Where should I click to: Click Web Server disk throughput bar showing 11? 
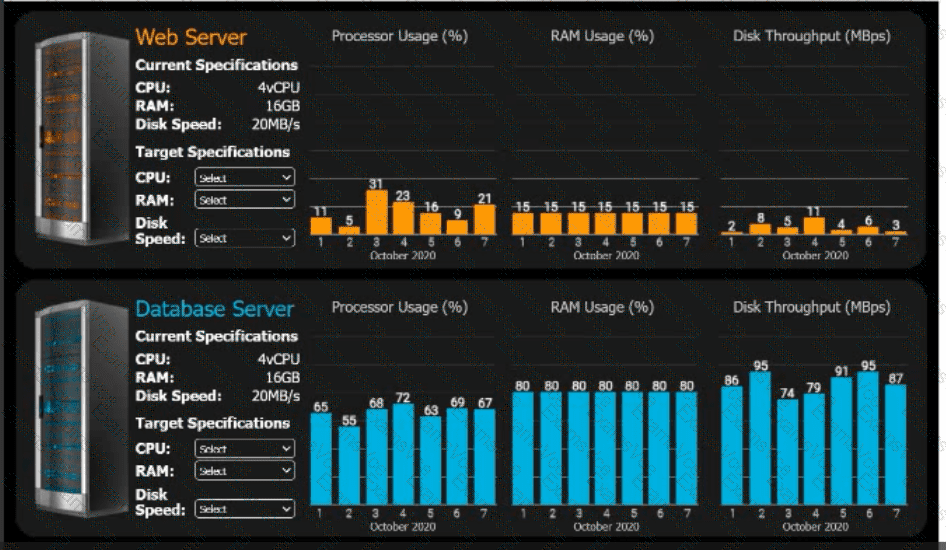(x=813, y=226)
